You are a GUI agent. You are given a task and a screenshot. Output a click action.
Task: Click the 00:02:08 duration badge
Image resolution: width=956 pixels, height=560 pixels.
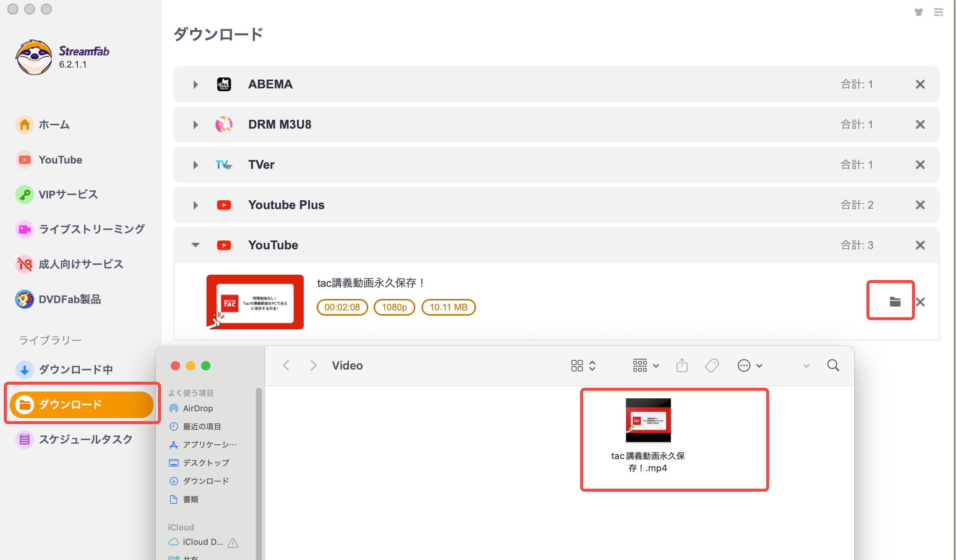[342, 307]
